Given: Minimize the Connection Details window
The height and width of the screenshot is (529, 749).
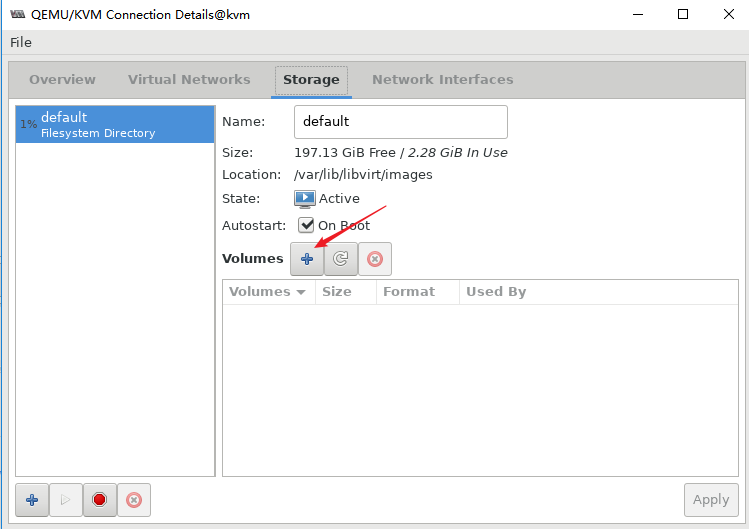Looking at the screenshot, I should 638,14.
